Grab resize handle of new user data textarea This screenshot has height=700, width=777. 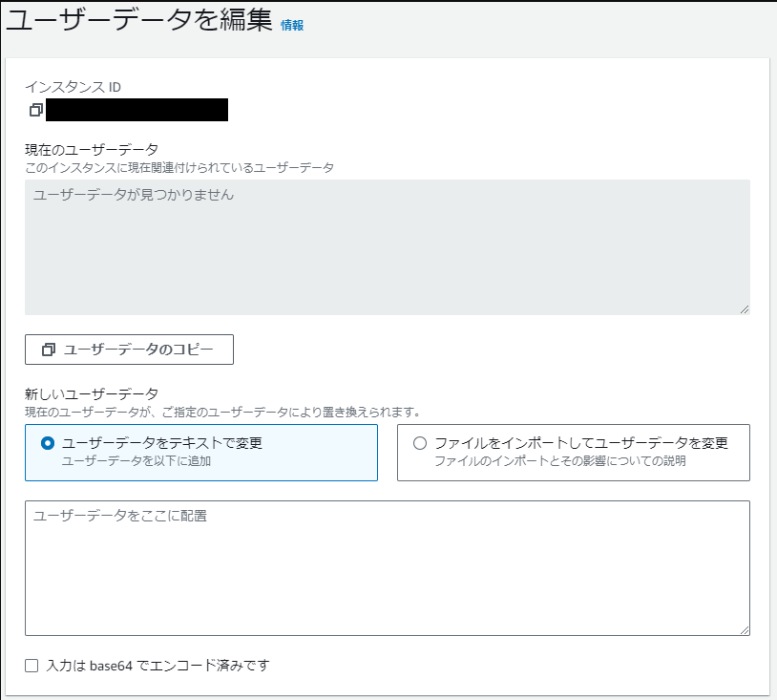[x=745, y=630]
